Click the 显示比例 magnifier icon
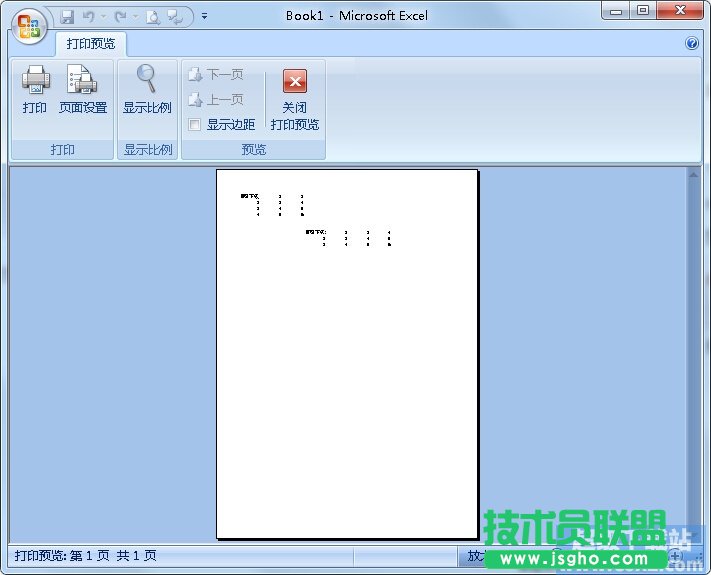 [147, 79]
